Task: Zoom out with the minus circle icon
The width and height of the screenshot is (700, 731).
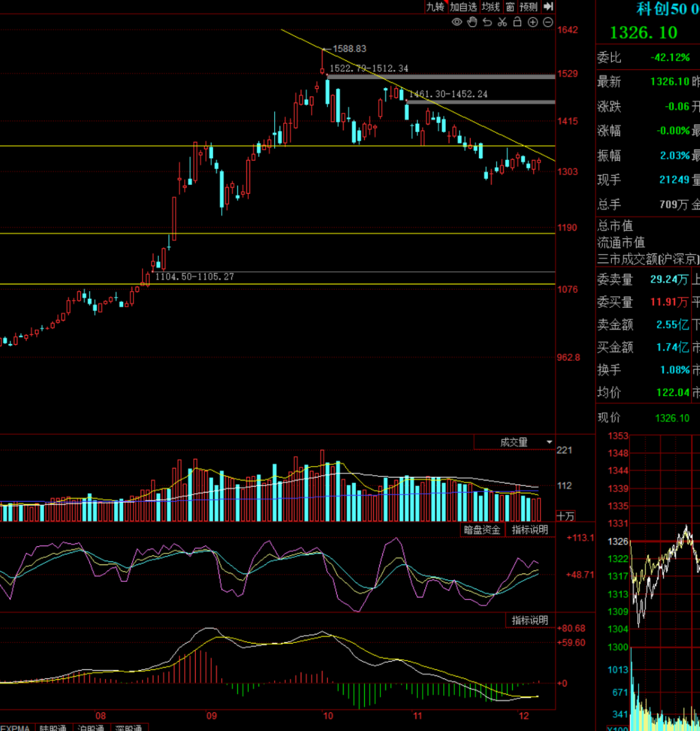Action: [x=548, y=22]
